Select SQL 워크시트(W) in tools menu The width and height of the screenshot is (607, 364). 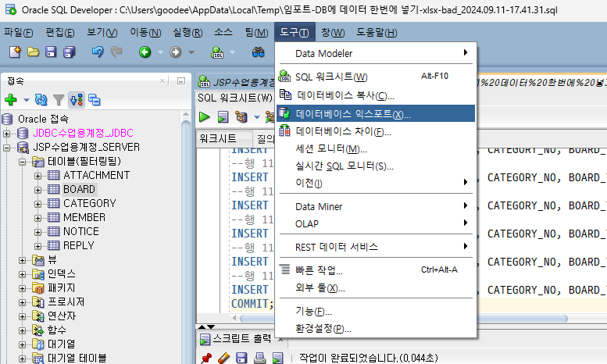pos(376,77)
